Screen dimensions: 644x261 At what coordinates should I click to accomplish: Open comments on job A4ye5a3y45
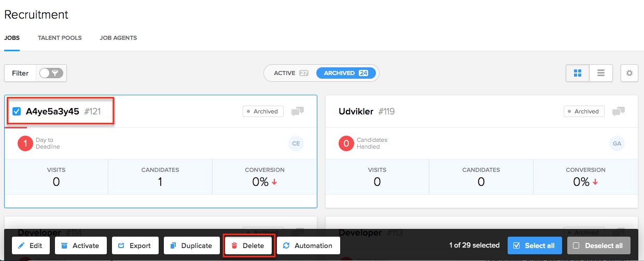(298, 111)
